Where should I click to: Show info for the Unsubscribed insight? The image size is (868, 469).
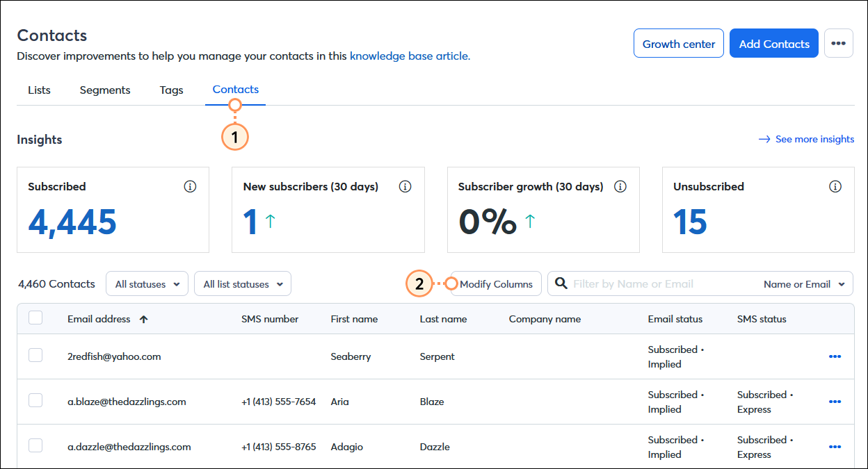tap(835, 186)
